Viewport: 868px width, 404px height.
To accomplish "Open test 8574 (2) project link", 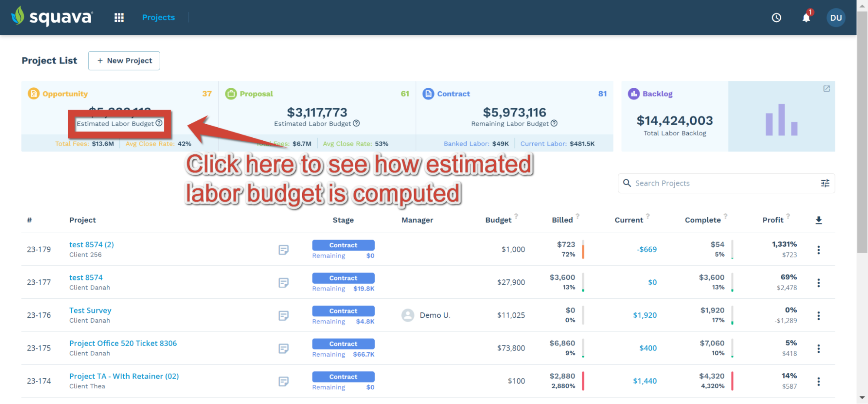I will (x=92, y=245).
